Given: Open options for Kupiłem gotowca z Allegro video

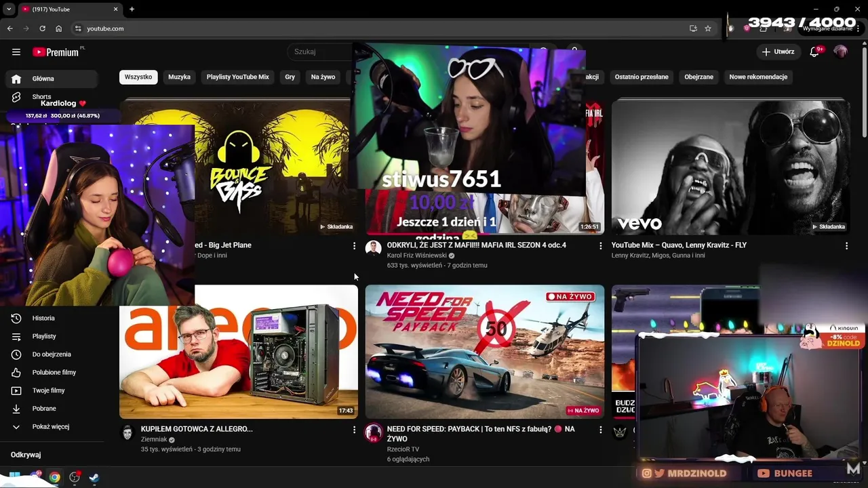Looking at the screenshot, I should [354, 430].
